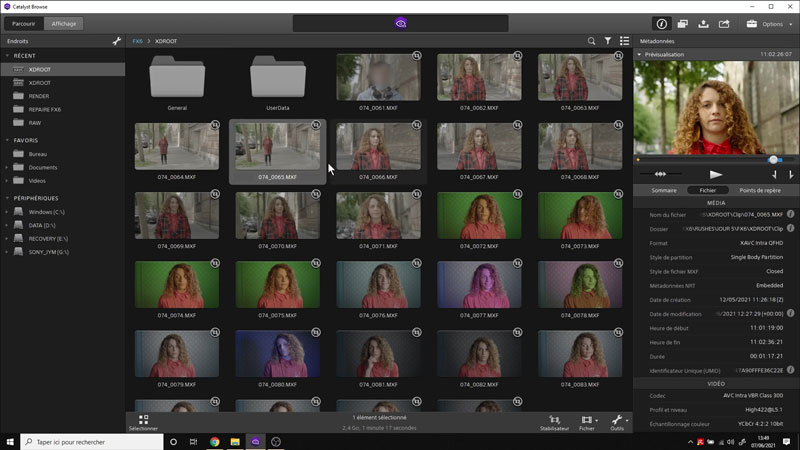Click the copy clips icon in top toolbar
Screen dimensions: 800x450
[x=683, y=24]
